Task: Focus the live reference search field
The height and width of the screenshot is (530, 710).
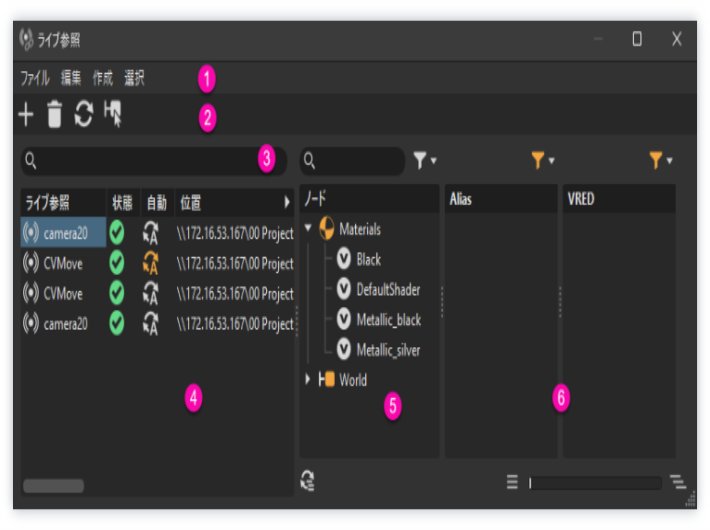Action: (x=154, y=160)
